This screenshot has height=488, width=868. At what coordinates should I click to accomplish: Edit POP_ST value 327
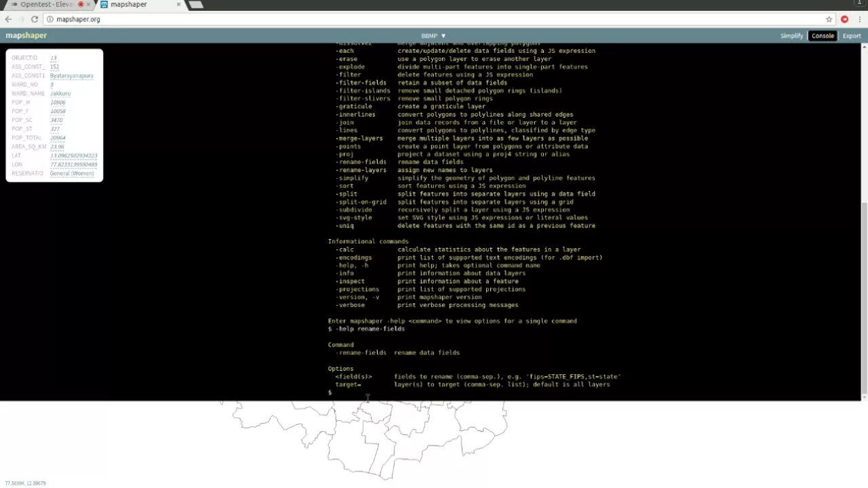(x=55, y=129)
